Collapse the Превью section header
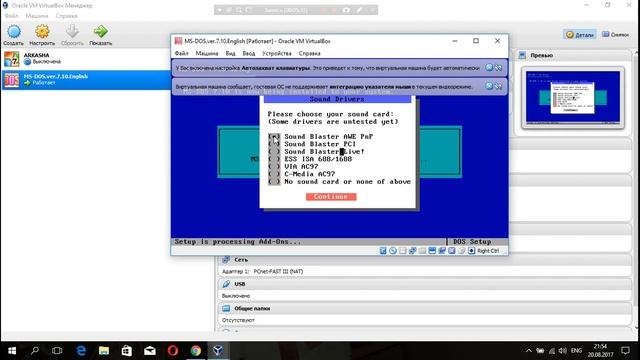 coord(573,55)
